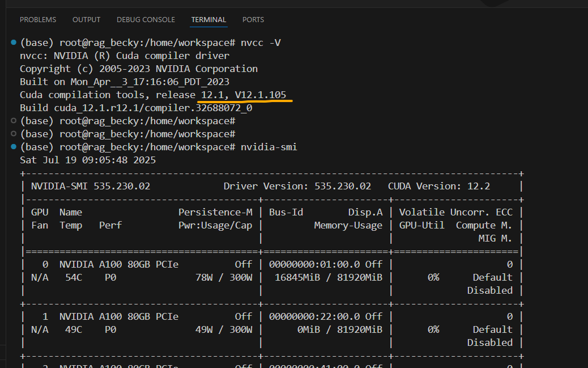
Task: Select the TERMINAL tab
Action: pos(208,19)
